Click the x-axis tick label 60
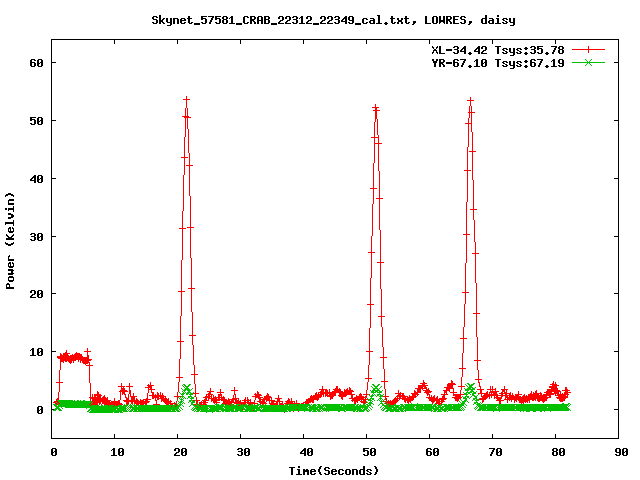This screenshot has width=640, height=480. tap(432, 452)
